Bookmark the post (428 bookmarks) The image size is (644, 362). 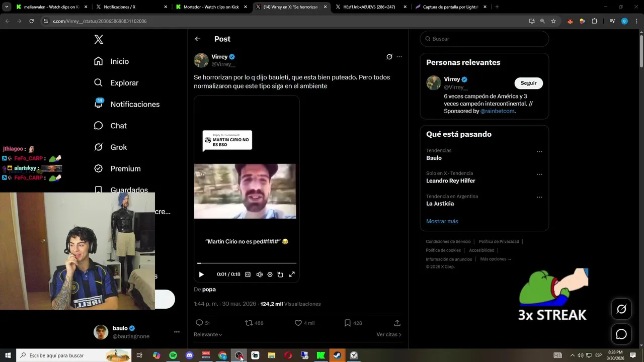pyautogui.click(x=353, y=323)
